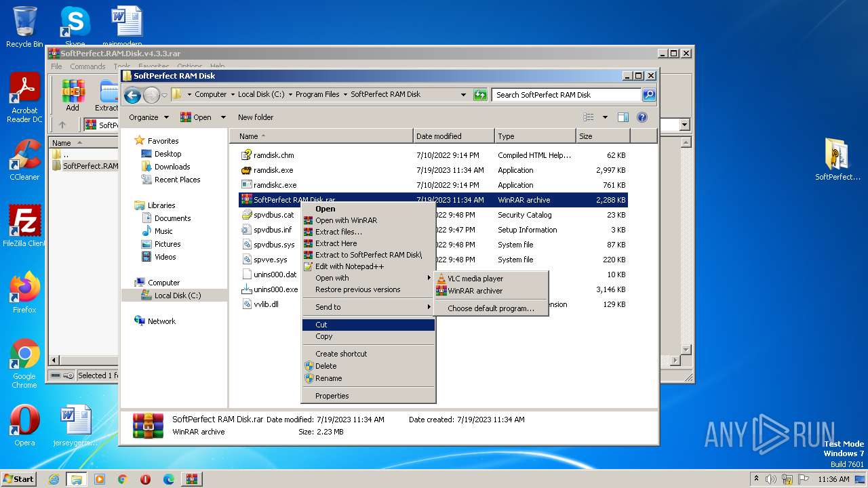The height and width of the screenshot is (488, 868).
Task: Click the Start button
Action: (x=18, y=479)
